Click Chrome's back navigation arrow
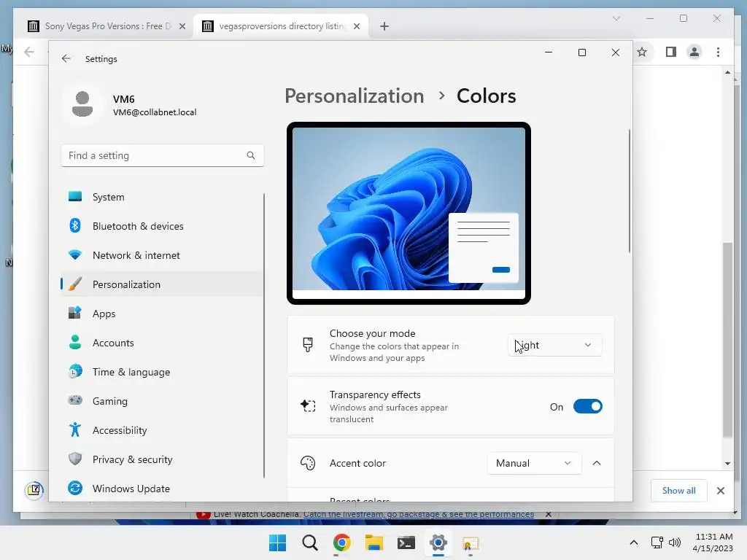Image resolution: width=747 pixels, height=560 pixels. click(x=29, y=52)
